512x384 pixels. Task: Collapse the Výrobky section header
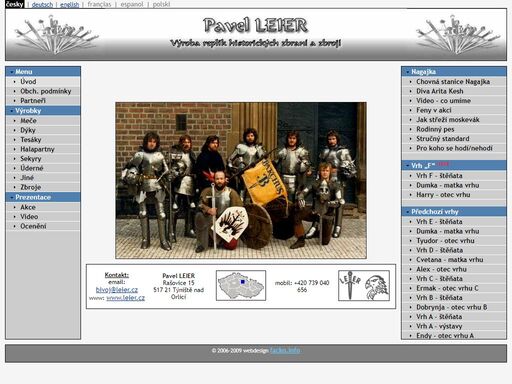tap(43, 111)
